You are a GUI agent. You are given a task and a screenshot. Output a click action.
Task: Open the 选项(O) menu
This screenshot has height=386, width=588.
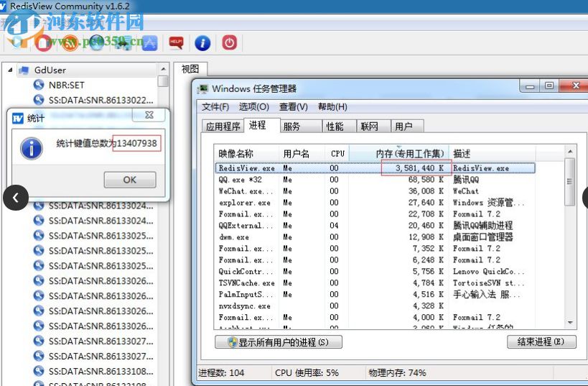coord(254,107)
